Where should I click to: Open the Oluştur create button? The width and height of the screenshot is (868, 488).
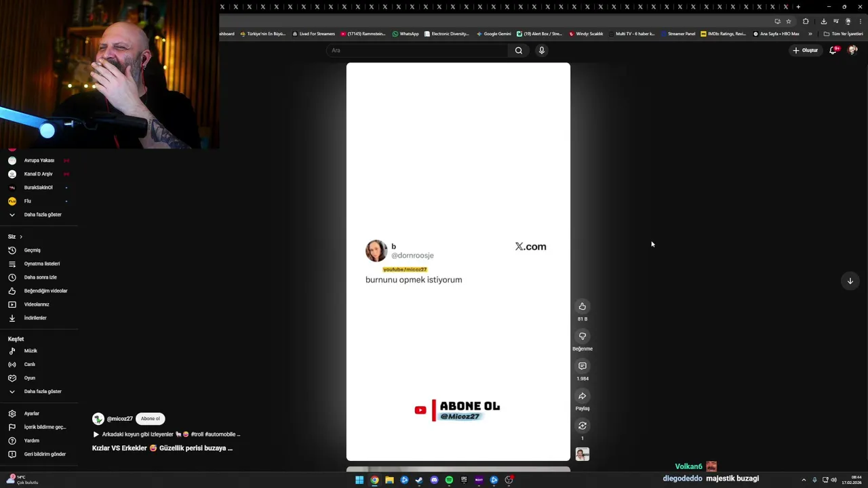pyautogui.click(x=805, y=50)
